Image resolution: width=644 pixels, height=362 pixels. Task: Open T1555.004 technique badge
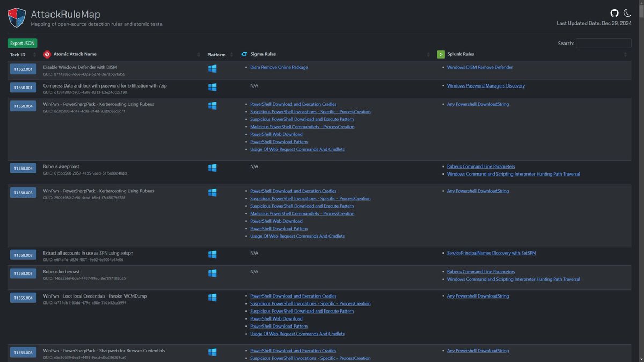click(x=23, y=298)
